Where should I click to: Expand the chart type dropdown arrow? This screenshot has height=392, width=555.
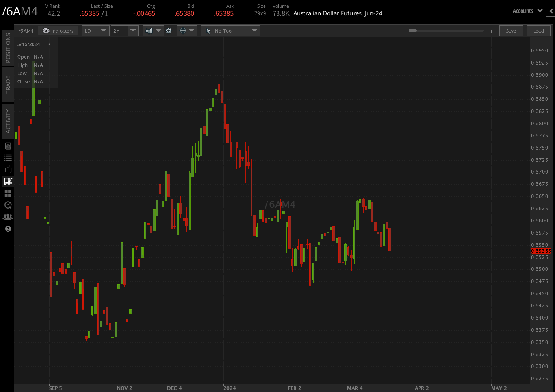tap(158, 30)
